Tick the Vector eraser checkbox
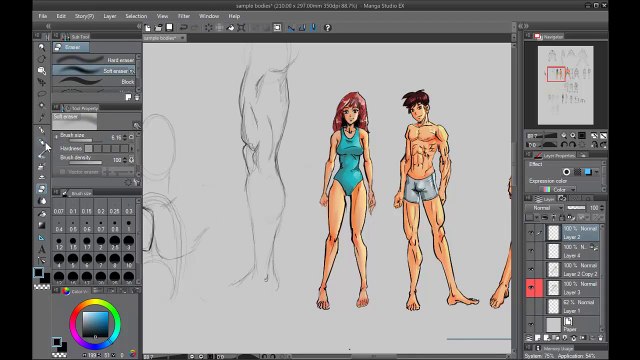Image resolution: width=640 pixels, height=360 pixels. 62,172
